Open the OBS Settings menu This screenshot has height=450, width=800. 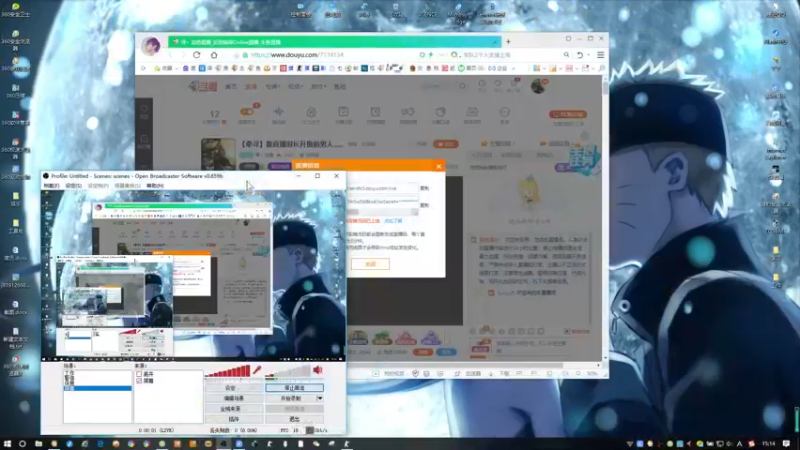pos(73,186)
